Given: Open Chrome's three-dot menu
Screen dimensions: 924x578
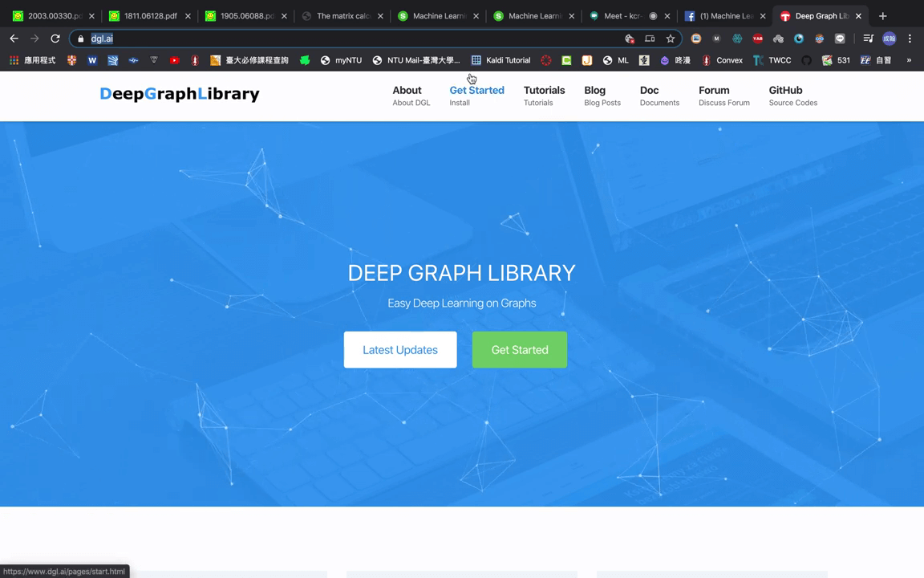Looking at the screenshot, I should 910,39.
